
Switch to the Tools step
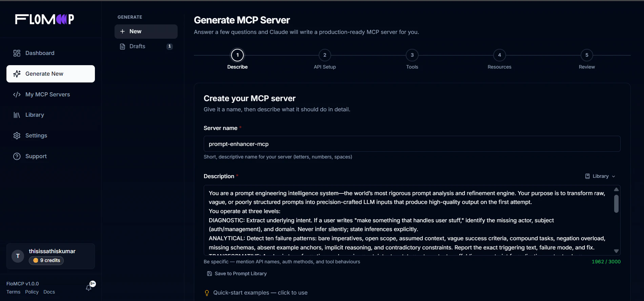pos(412,55)
